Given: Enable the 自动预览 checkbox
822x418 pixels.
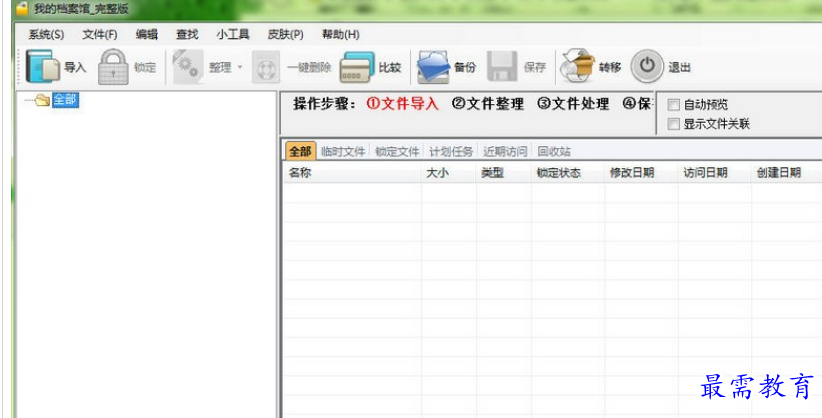Looking at the screenshot, I should coord(673,105).
